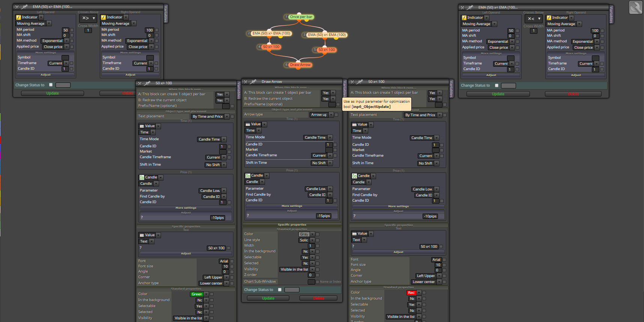Select the '50 x< 100' diagram node
The height and width of the screenshot is (322, 644).
pos(325,50)
